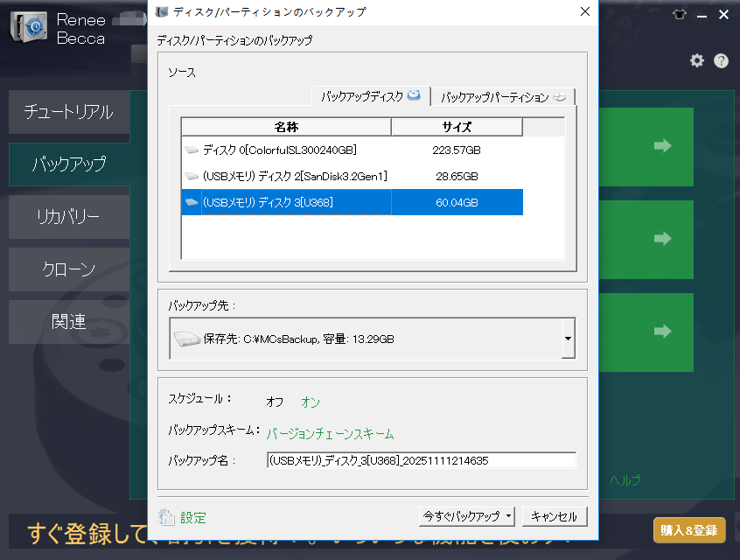Click inside the バックアップ名 name field

(x=420, y=460)
